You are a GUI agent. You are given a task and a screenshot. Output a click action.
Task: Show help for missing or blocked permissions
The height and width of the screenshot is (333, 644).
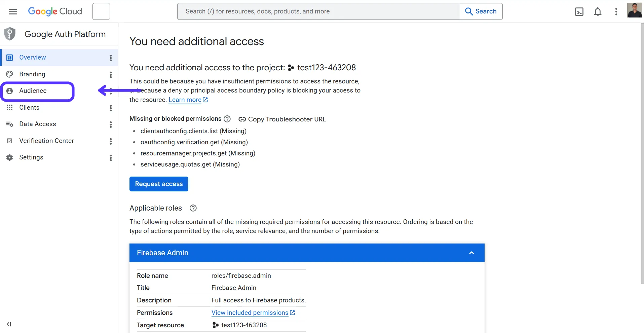tap(227, 119)
